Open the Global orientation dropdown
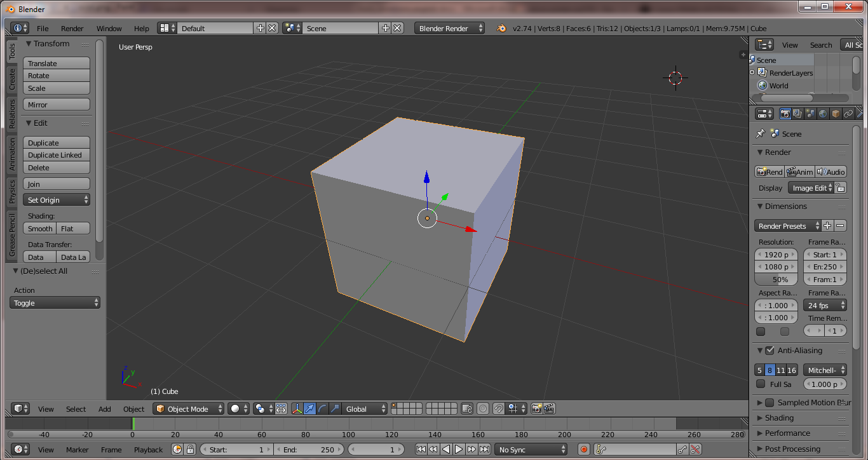The height and width of the screenshot is (460, 868). [x=365, y=409]
